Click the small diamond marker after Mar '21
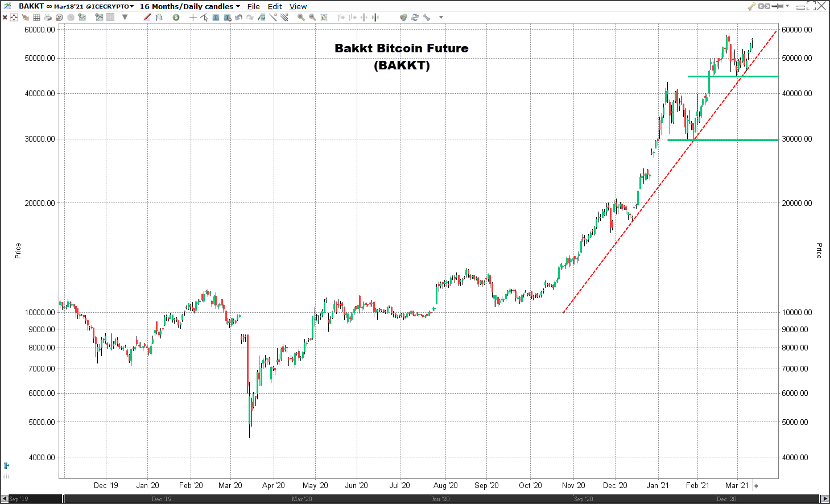The image size is (830, 504). 756,486
